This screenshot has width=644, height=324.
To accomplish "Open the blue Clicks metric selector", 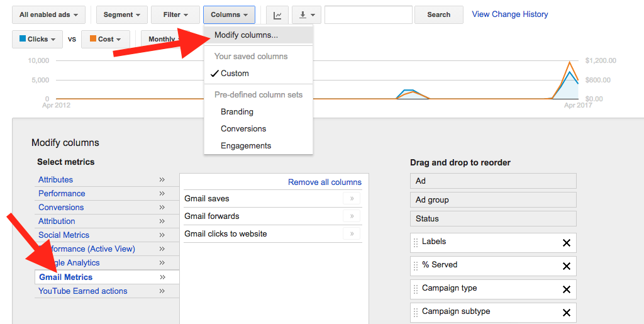I will coord(37,39).
